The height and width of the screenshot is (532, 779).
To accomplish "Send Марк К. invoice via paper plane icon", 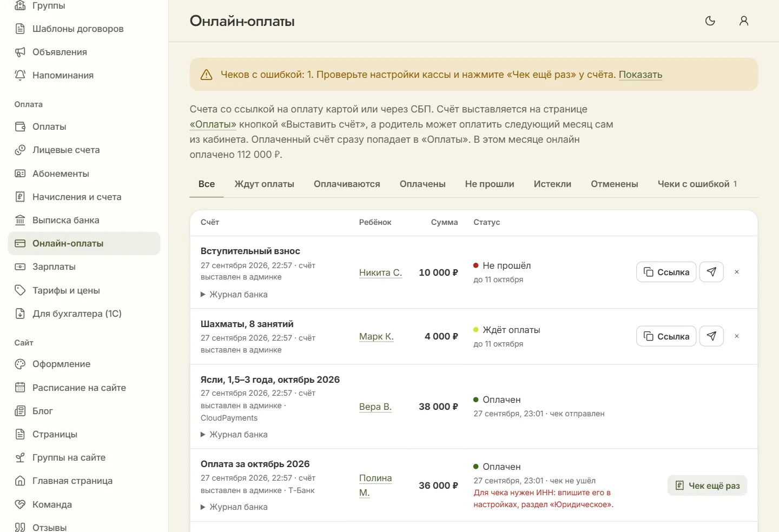I will (x=711, y=336).
